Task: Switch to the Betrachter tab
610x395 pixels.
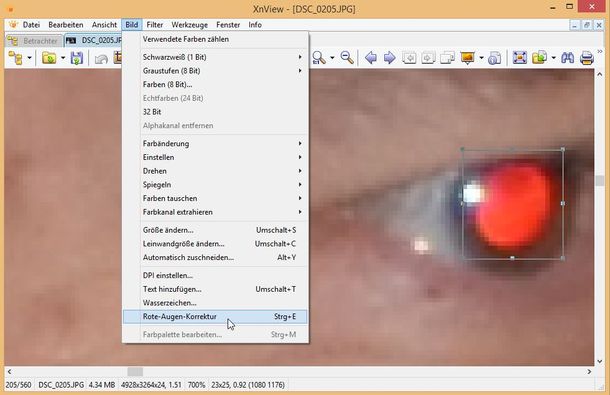Action: [x=34, y=40]
